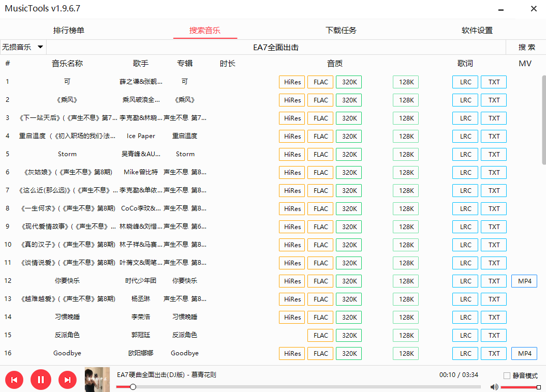
Task: Download 反派角色 in 128K quality
Action: [405, 335]
